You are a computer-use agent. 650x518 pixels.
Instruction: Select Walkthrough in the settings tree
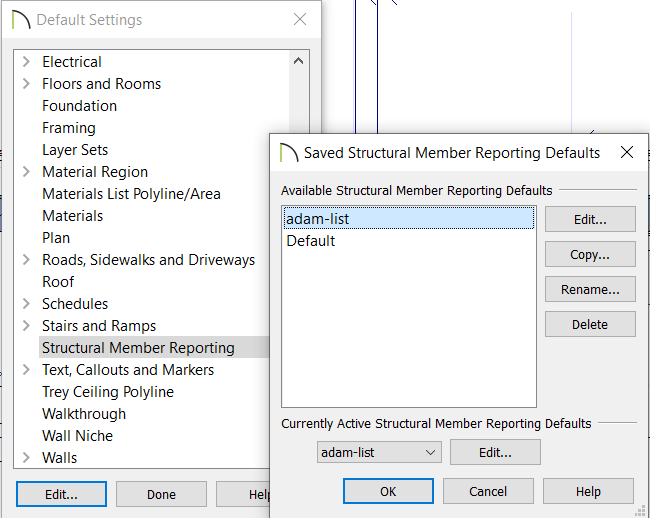coord(84,414)
